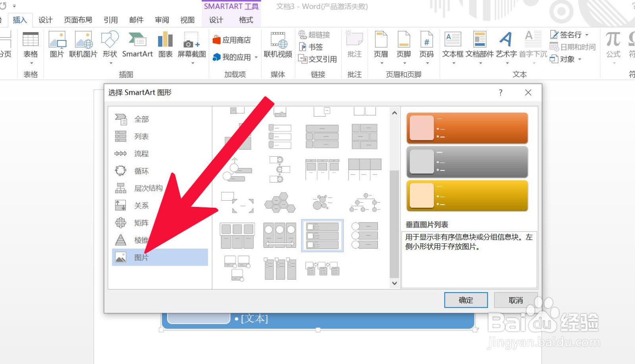Open the 对象 object dropdown arrow
Screen dimensions: 635x364
click(579, 59)
